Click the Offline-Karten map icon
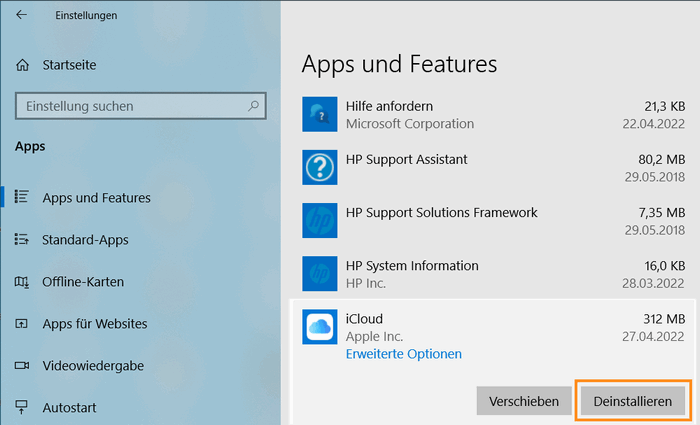 pyautogui.click(x=21, y=282)
